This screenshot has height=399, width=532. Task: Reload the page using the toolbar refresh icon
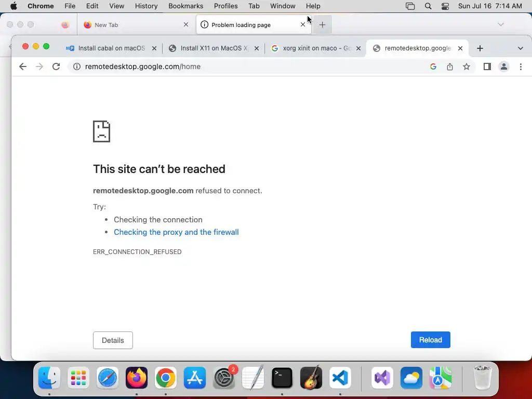tap(56, 66)
